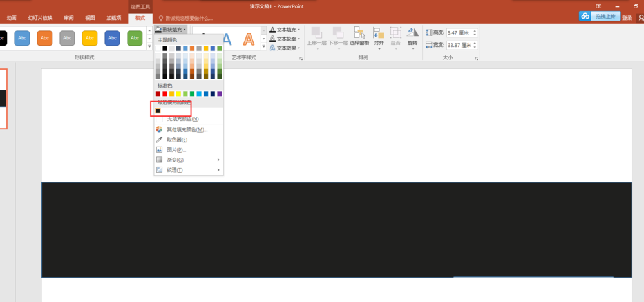Open WordArt styles dialog launcher
The height and width of the screenshot is (302, 644).
(x=301, y=59)
